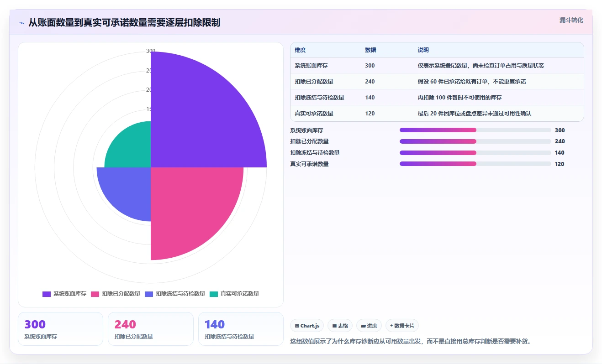
Task: Toggle 真实可承诺数量 legend teal swatch
Action: (214, 294)
